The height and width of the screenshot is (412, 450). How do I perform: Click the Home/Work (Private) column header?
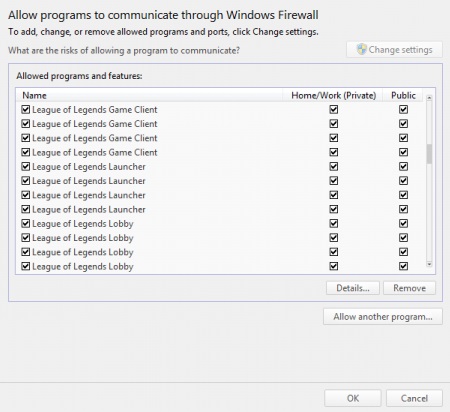pos(334,95)
